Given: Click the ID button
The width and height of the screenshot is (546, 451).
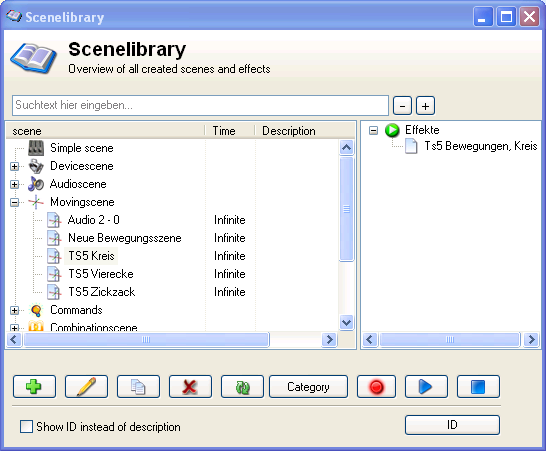Looking at the screenshot, I should (x=452, y=425).
